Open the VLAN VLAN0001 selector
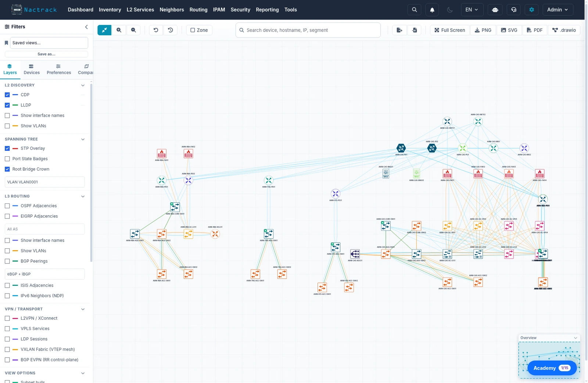Screen dimensions: 588x383 click(45, 182)
